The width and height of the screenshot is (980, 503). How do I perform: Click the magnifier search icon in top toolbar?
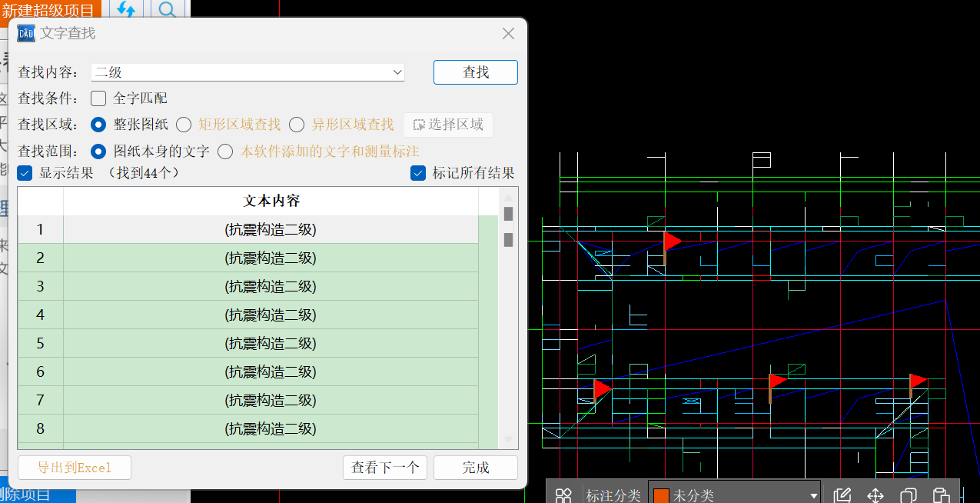(166, 9)
